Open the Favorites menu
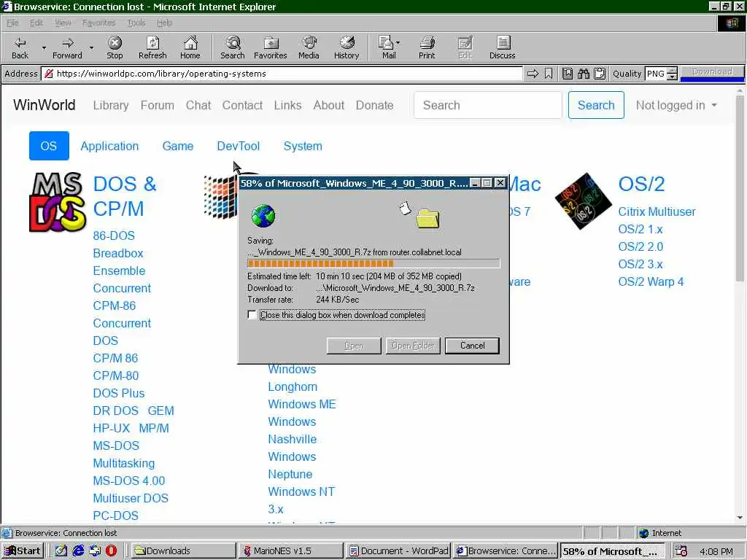 [x=98, y=23]
